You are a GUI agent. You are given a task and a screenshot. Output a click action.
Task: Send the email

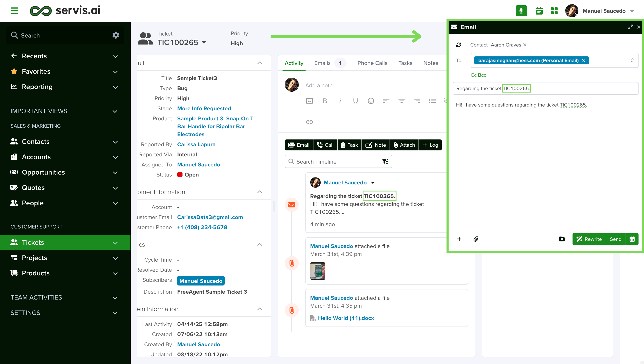(x=615, y=239)
